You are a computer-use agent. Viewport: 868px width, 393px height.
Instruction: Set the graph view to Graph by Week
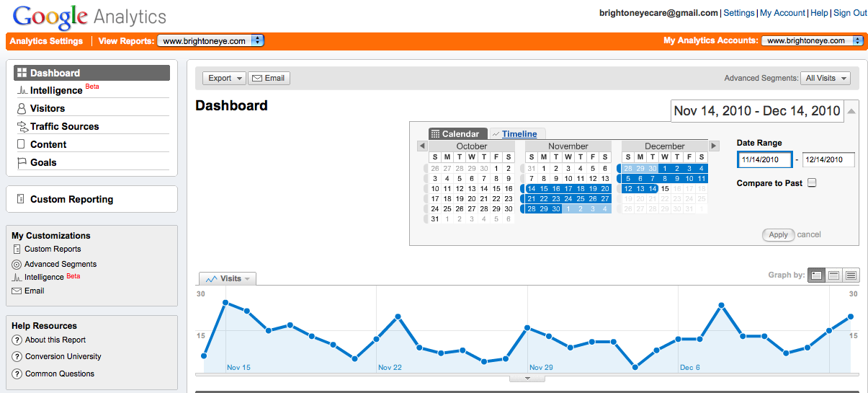tap(833, 275)
